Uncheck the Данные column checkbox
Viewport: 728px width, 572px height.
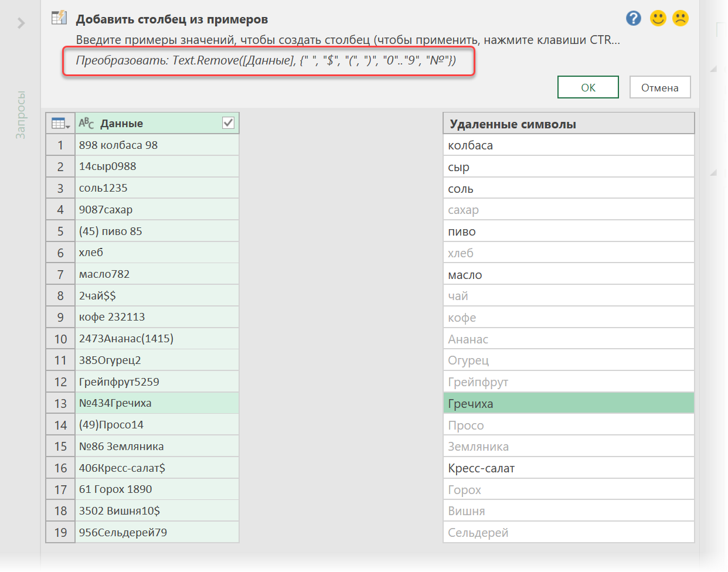[x=229, y=123]
